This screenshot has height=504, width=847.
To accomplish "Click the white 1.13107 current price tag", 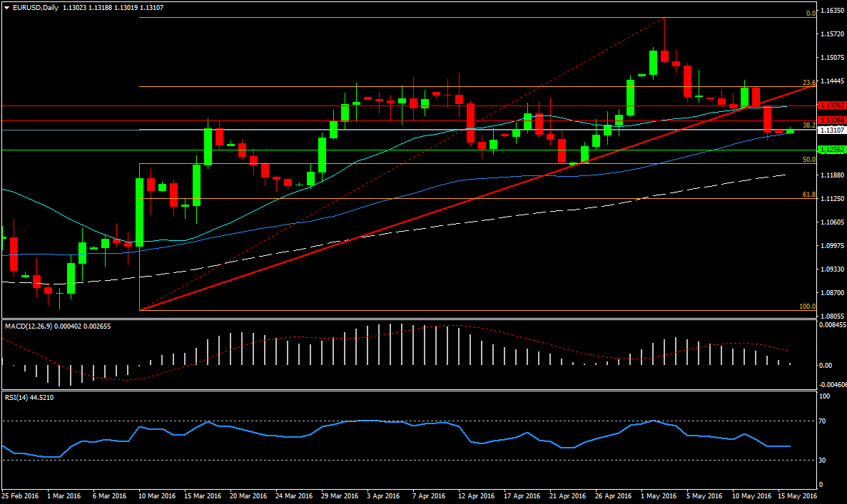I will coord(832,130).
